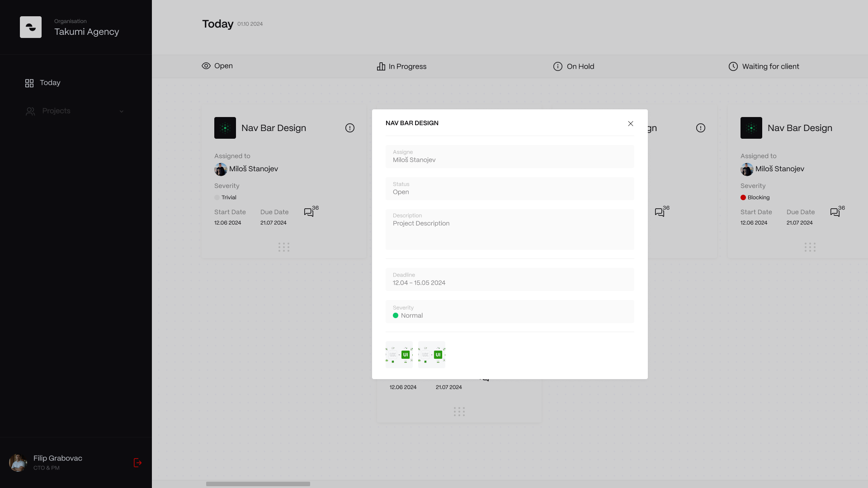Expand the Projects sidebar menu chevron
Screen dimensions: 868x488
point(121,111)
